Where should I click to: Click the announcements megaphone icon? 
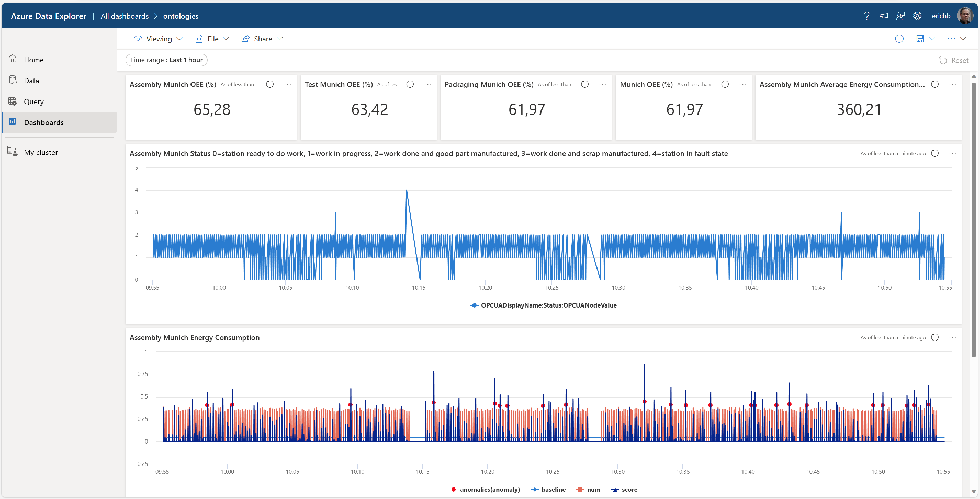[x=884, y=16]
